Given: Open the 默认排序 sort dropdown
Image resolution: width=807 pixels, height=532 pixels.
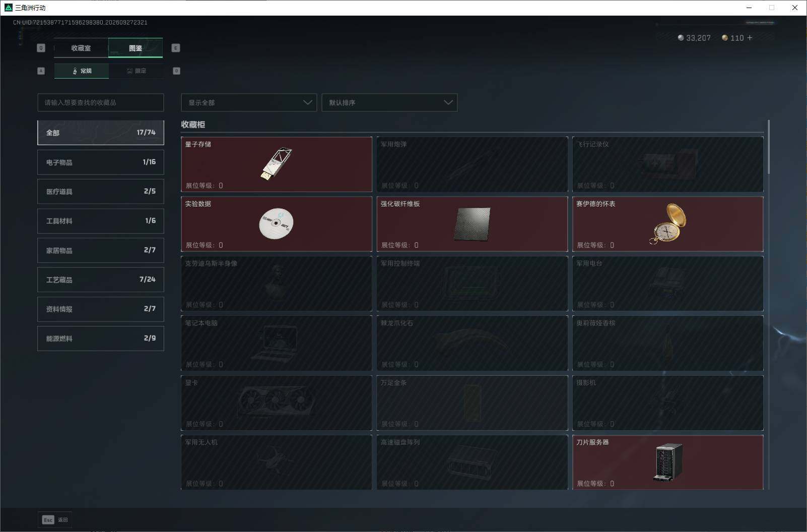Looking at the screenshot, I should tap(389, 102).
